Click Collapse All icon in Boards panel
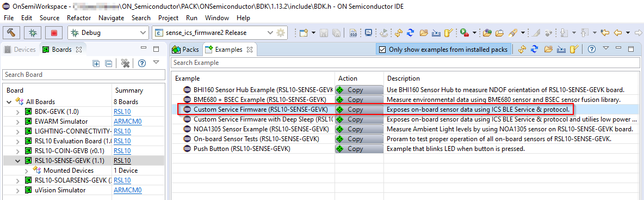The width and height of the screenshot is (644, 200). point(108,63)
